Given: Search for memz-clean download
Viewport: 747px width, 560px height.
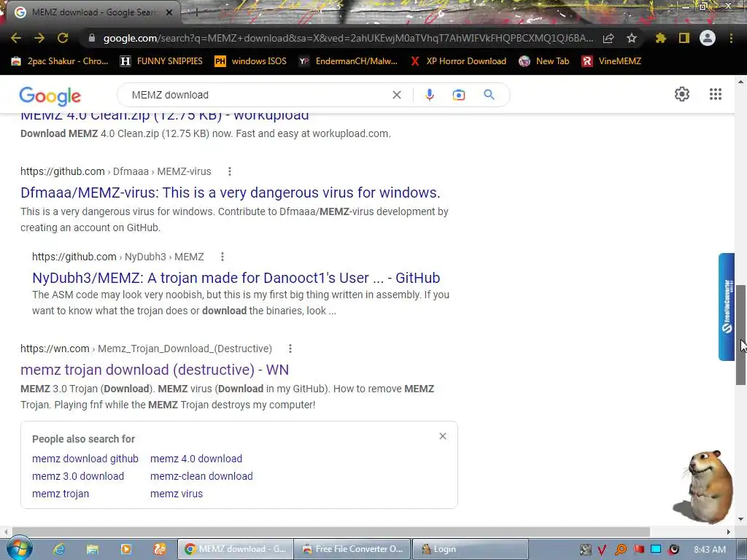Looking at the screenshot, I should 201,476.
